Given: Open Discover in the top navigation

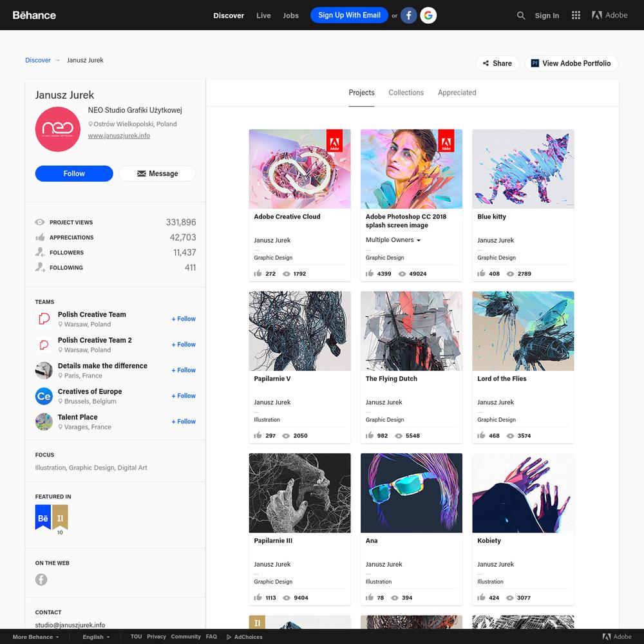Looking at the screenshot, I should pos(229,15).
